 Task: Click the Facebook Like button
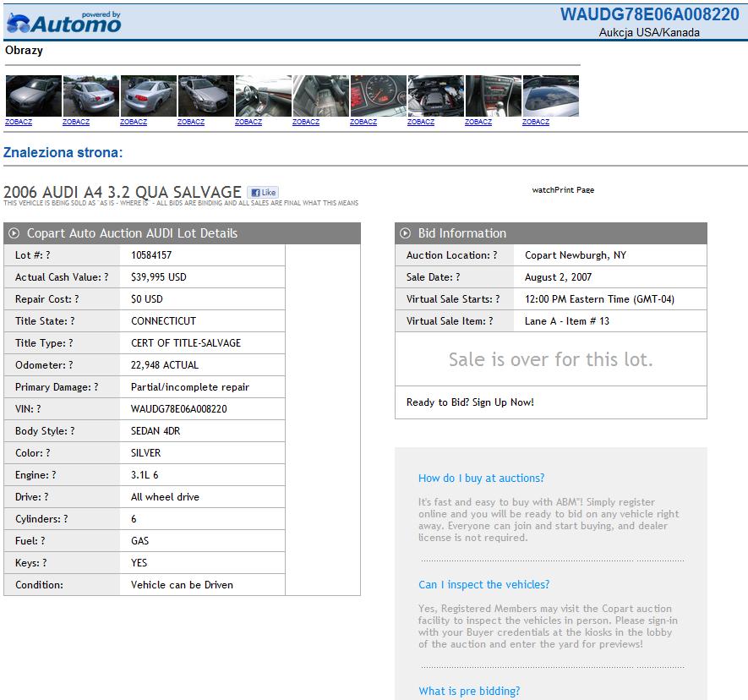tap(263, 192)
